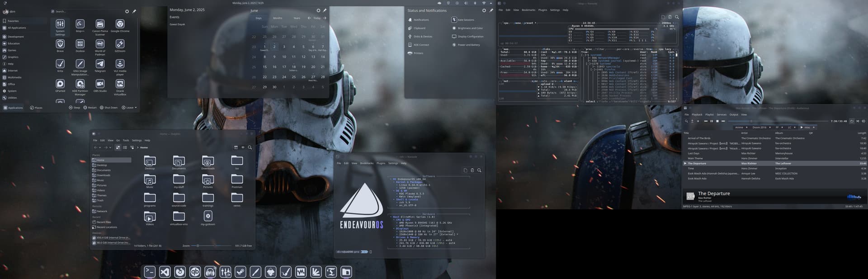Switch the calendar to Months view
Screen dimensions: 868x279
click(278, 18)
